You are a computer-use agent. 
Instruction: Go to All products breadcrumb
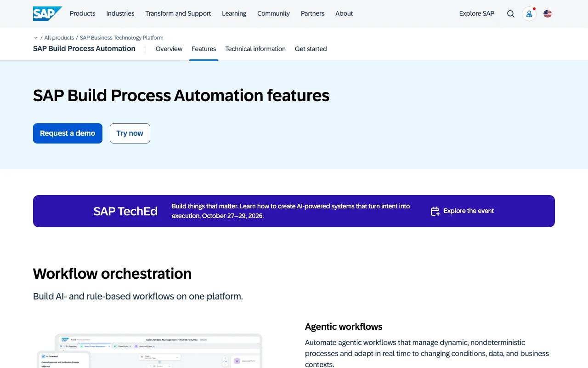coord(59,38)
